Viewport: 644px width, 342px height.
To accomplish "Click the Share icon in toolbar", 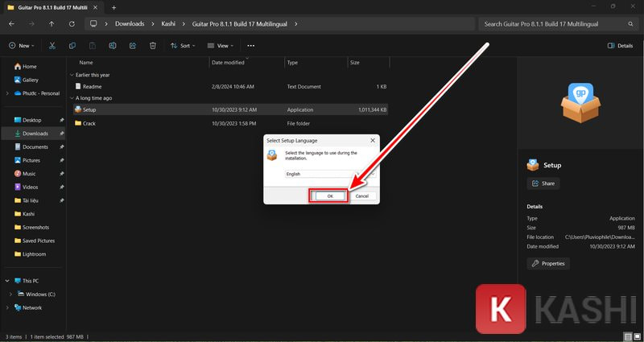I will tap(133, 46).
